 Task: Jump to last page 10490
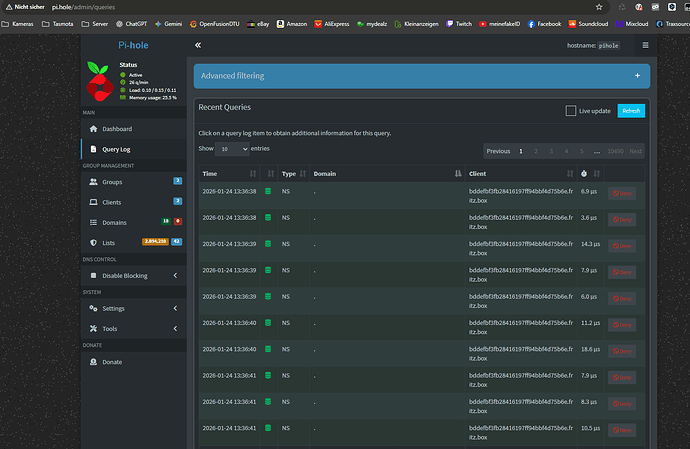tap(615, 151)
